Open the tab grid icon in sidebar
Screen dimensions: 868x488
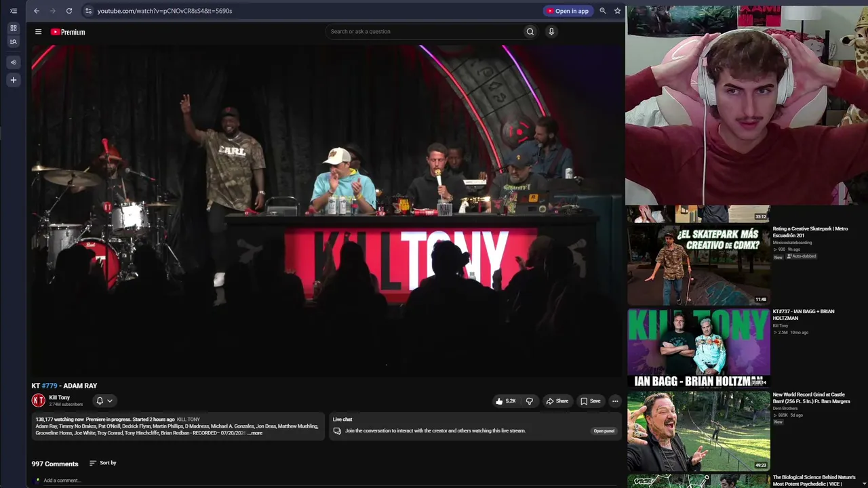tap(13, 28)
